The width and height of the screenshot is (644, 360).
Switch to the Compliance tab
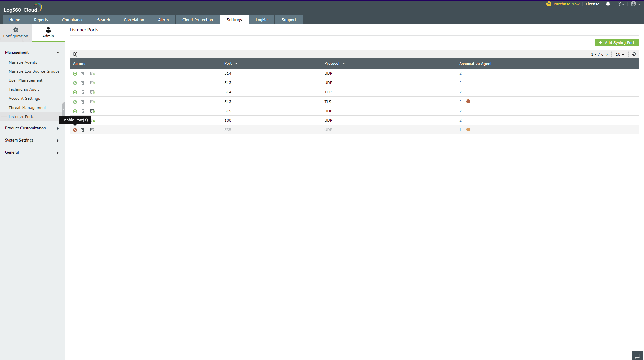tap(73, 20)
